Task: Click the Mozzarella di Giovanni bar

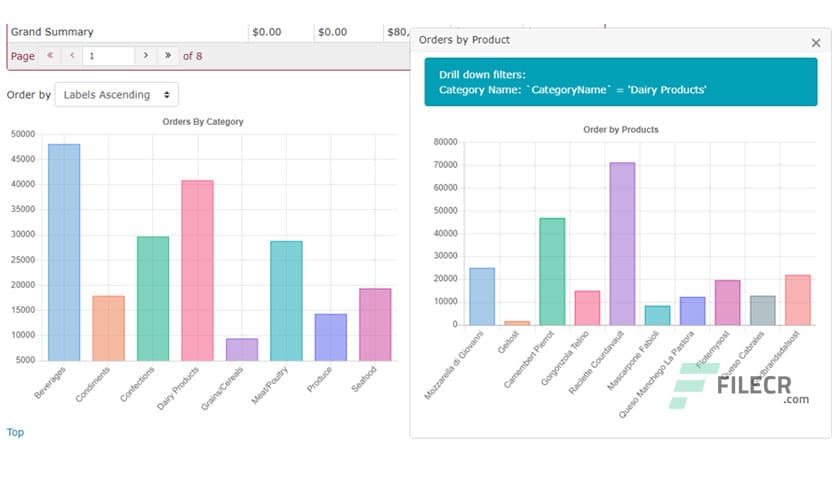Action: pos(481,296)
